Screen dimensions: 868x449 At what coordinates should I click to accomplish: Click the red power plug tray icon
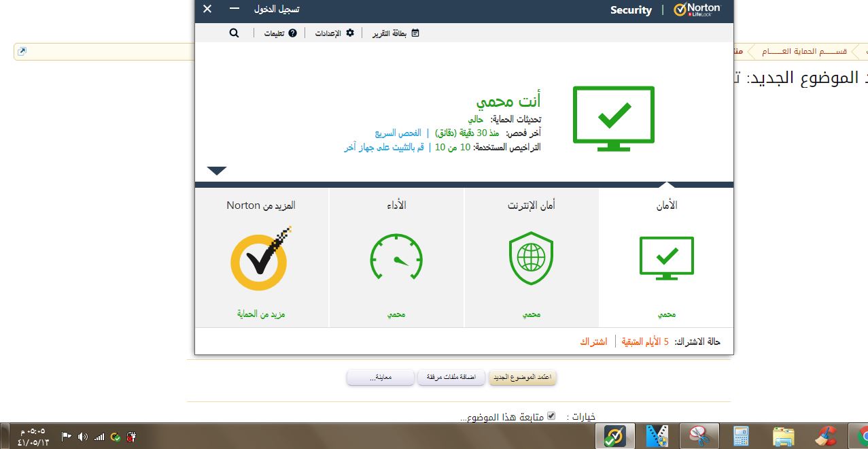point(133,436)
